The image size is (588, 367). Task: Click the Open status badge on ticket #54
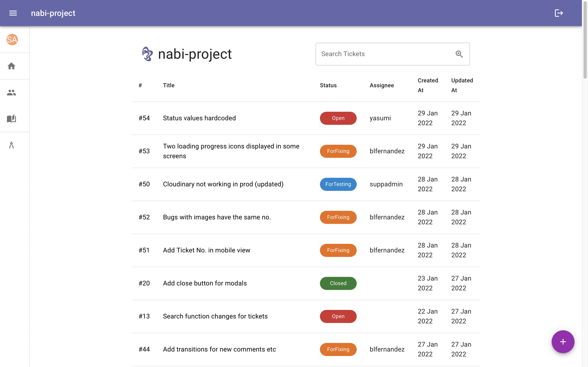click(338, 118)
